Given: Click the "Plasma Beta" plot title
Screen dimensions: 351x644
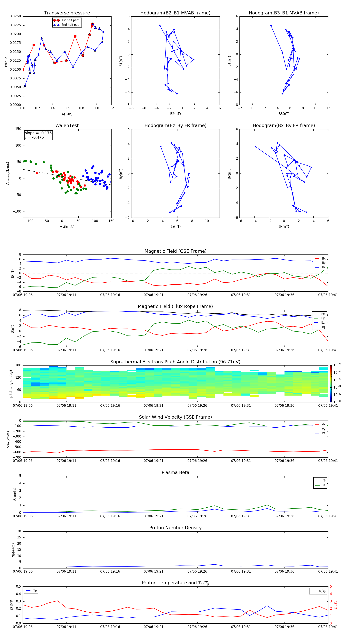Looking at the screenshot, I should pos(175,473).
